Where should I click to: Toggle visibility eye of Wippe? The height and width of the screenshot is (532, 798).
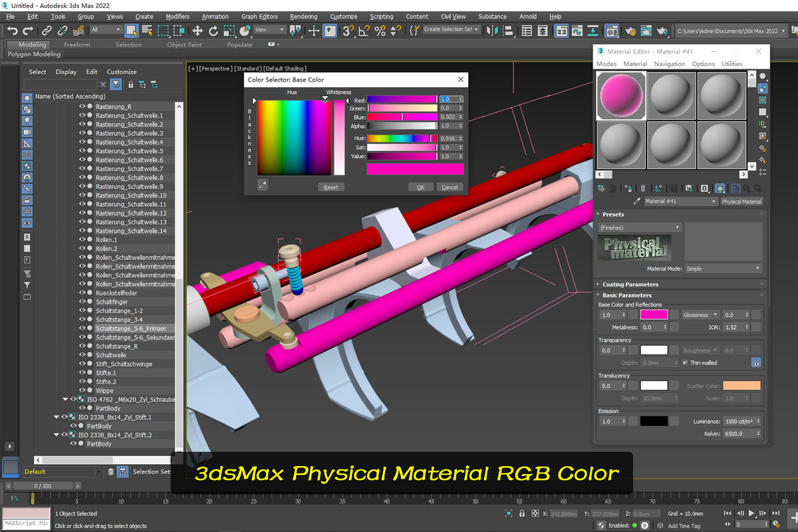82,390
